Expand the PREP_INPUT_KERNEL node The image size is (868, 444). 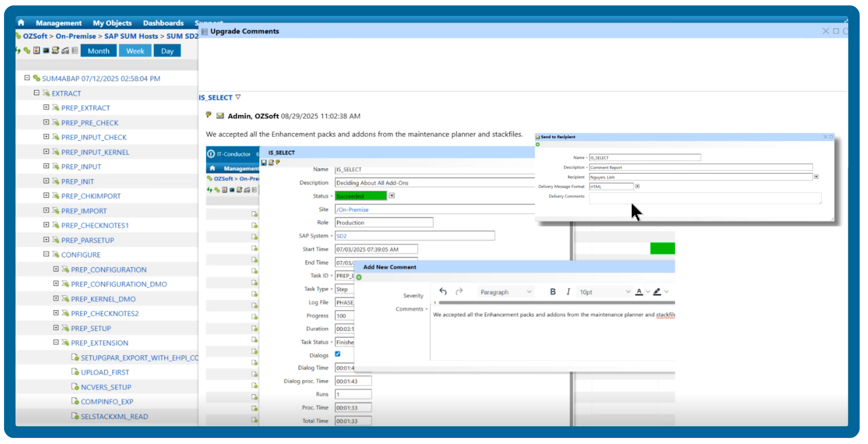[46, 152]
